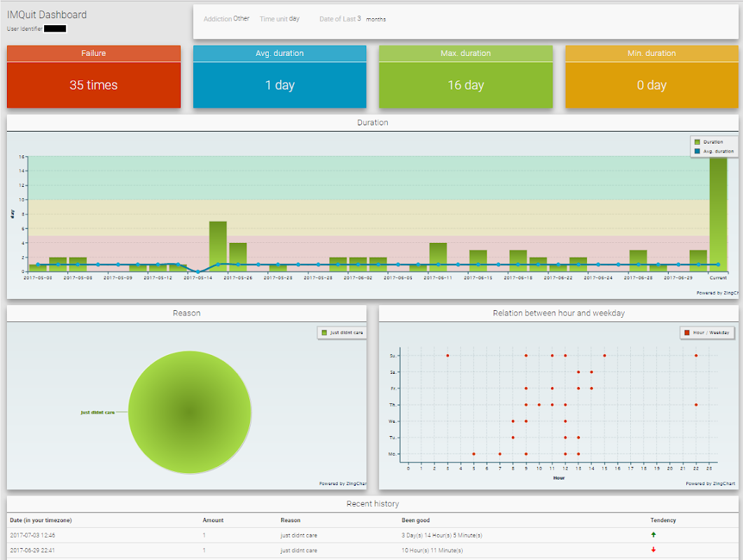Click Powered by ZingChart link under scatter chart
743x560 pixels.
pos(710,484)
